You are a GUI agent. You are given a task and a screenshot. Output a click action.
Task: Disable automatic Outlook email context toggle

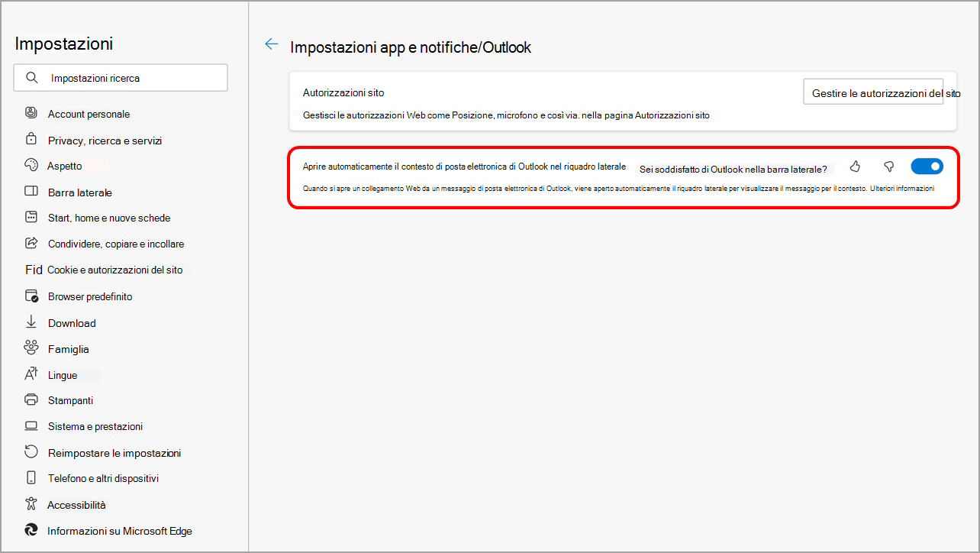[x=927, y=166]
